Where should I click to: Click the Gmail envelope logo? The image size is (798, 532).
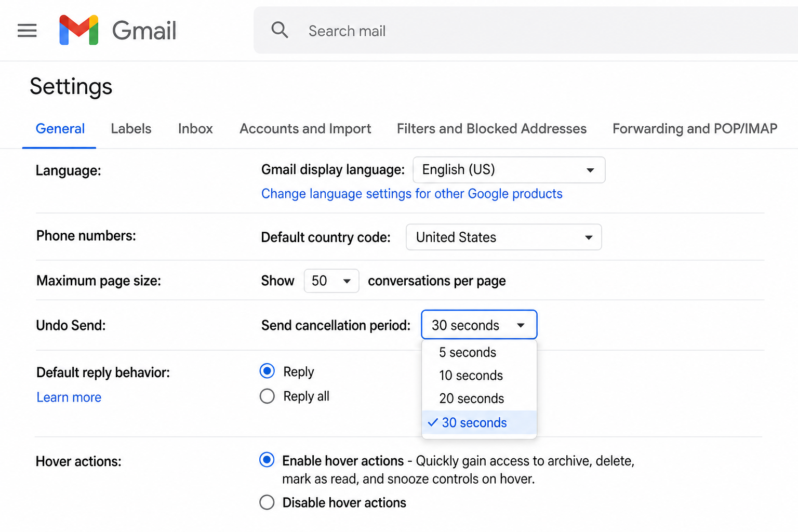tap(79, 30)
